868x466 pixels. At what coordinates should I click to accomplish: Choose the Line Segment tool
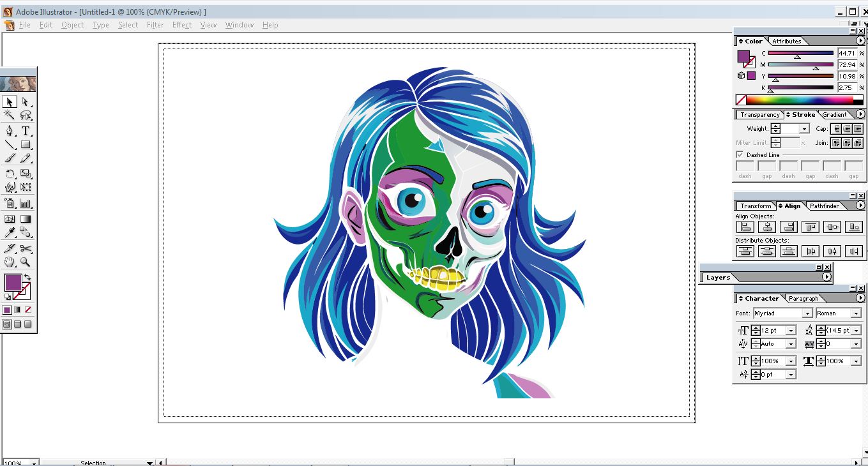pyautogui.click(x=10, y=145)
